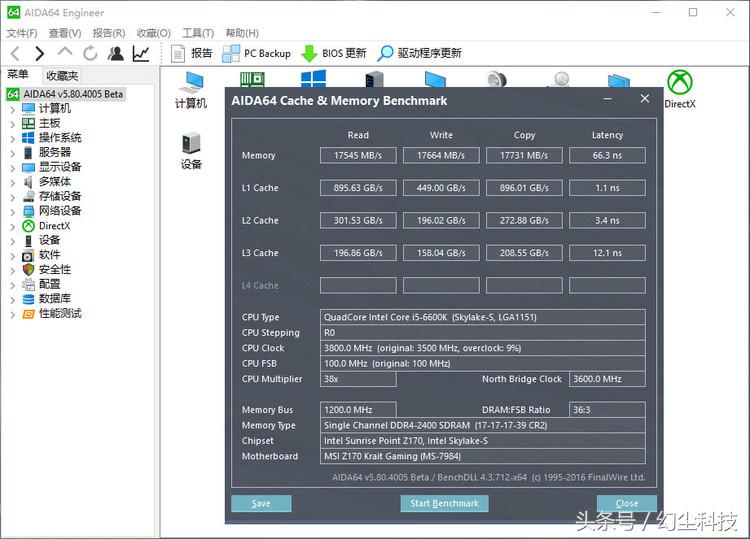Image resolution: width=750 pixels, height=539 pixels.
Task: Open the 文件(F) menu
Action: [22, 33]
